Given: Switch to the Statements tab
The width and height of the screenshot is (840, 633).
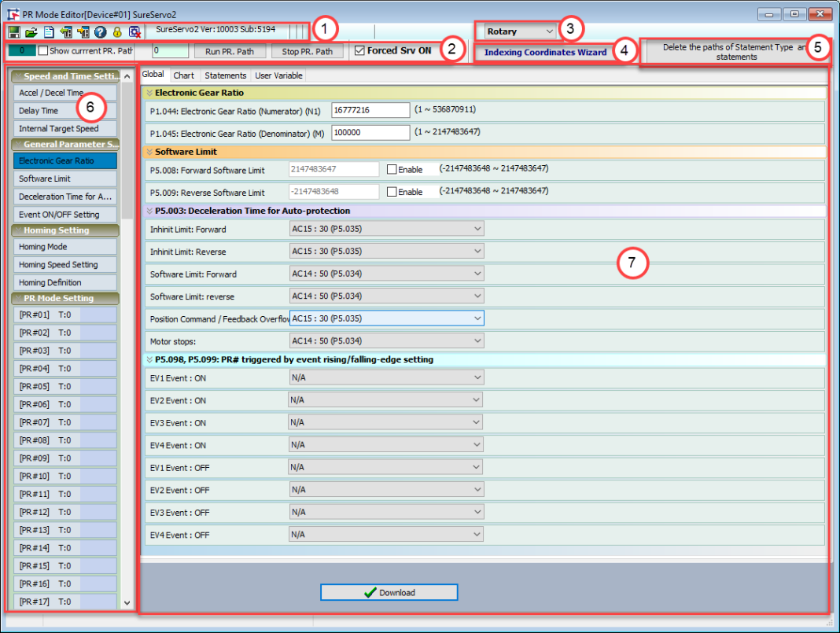Looking at the screenshot, I should [x=225, y=75].
